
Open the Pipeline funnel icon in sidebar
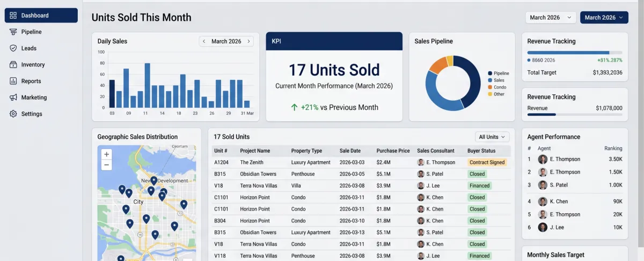tap(13, 32)
